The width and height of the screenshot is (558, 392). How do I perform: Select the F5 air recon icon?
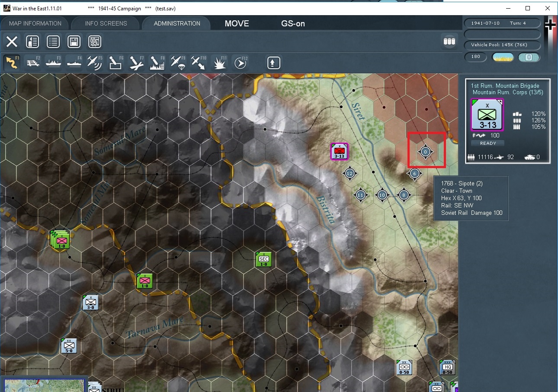pos(95,63)
